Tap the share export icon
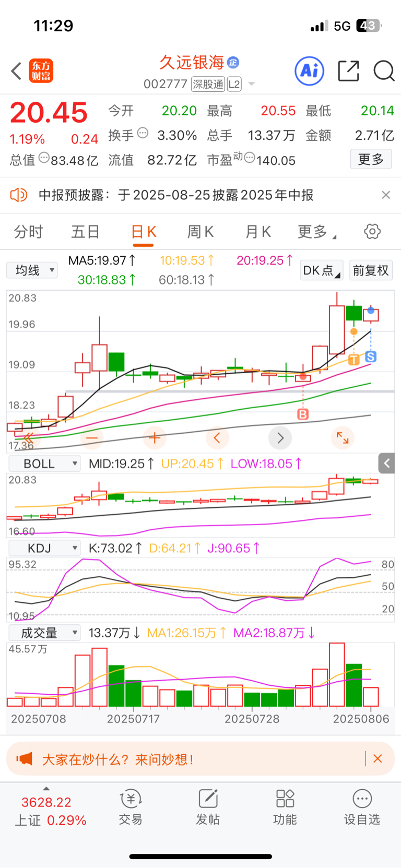 348,70
